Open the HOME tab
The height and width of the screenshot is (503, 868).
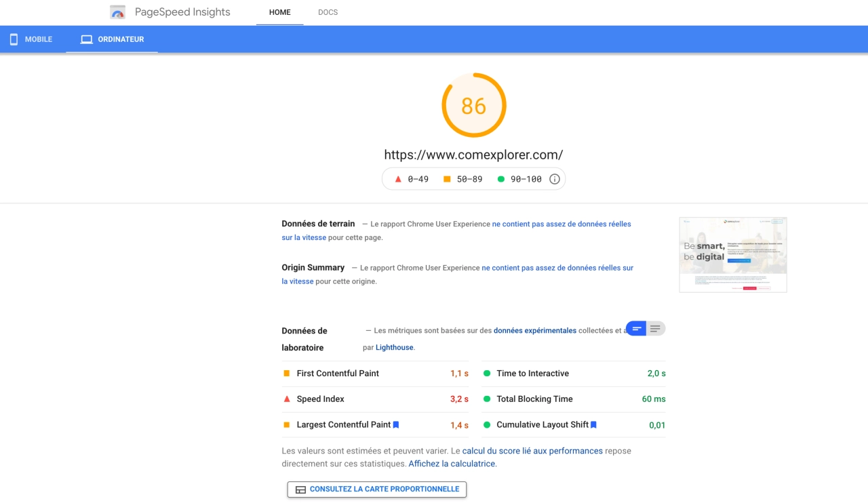280,12
